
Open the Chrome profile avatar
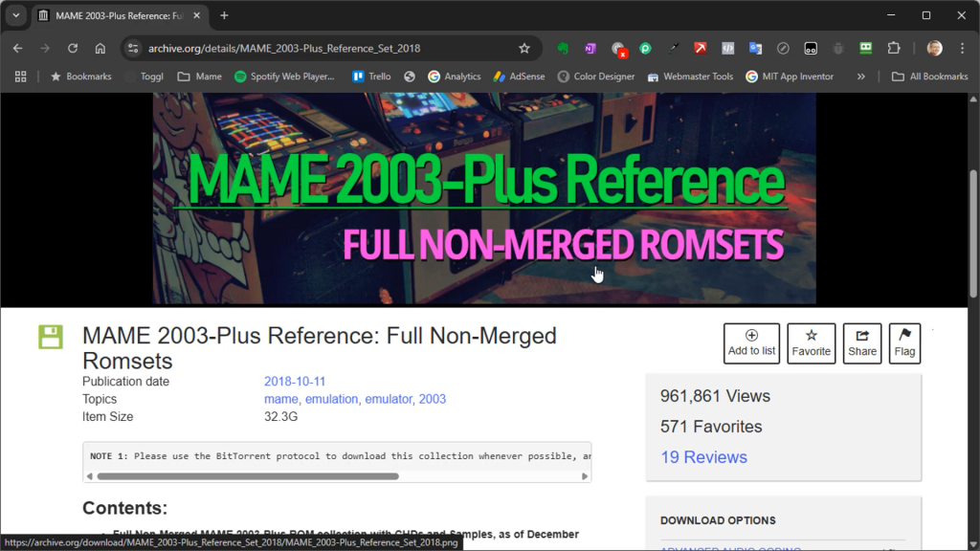(x=934, y=48)
